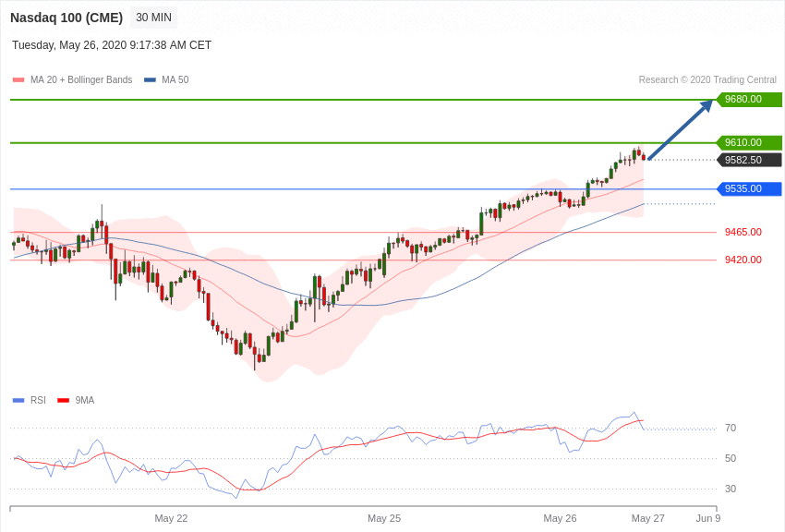The image size is (785, 532).
Task: Click the red 9MA legend swatch
Action: click(63, 400)
